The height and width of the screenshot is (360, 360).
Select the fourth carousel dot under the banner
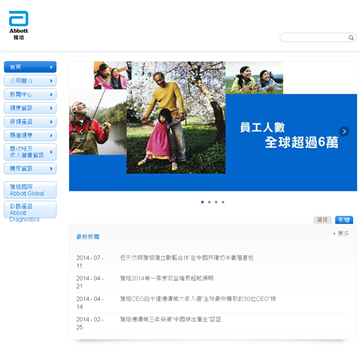223,202
